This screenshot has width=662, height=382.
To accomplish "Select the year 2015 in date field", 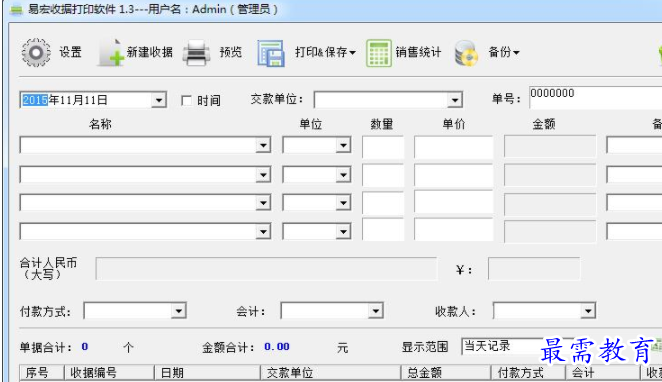I will tap(35, 100).
